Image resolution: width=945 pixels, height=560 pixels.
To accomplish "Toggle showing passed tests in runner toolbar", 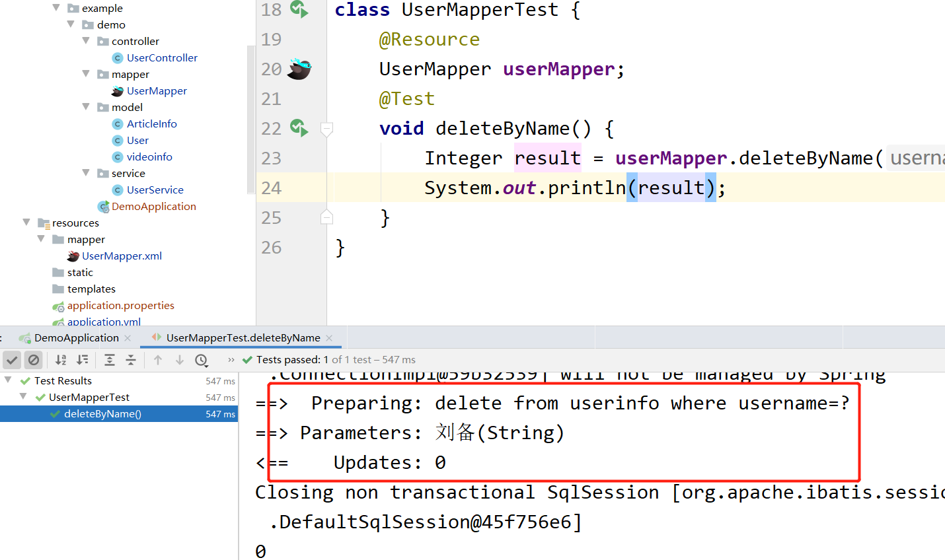I will [12, 360].
